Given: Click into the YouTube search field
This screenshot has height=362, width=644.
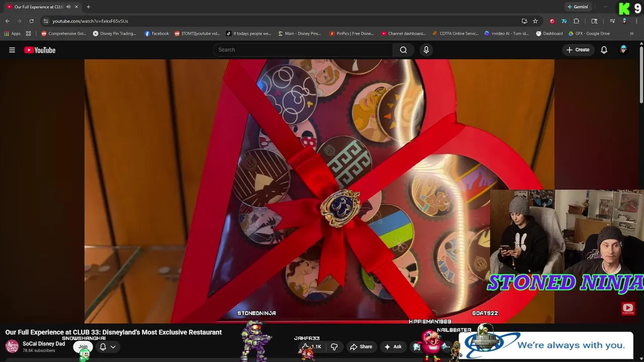Looking at the screenshot, I should point(303,50).
